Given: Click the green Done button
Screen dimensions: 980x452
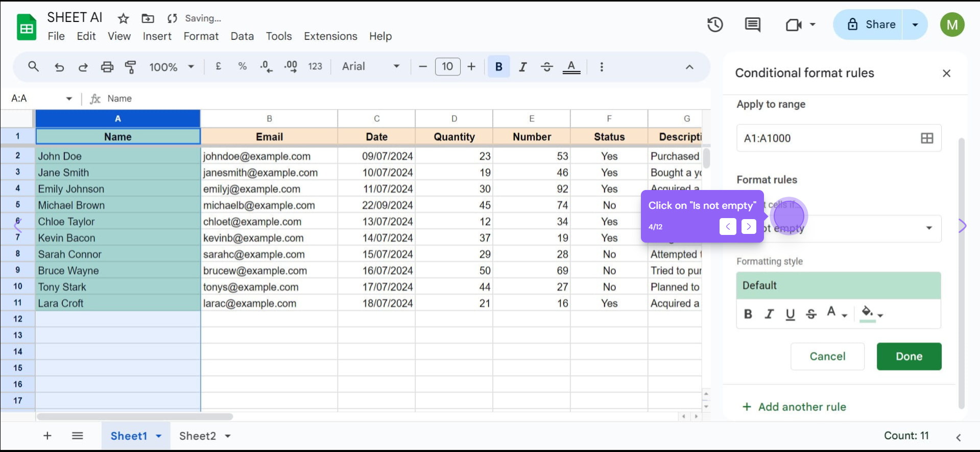Looking at the screenshot, I should [909, 356].
